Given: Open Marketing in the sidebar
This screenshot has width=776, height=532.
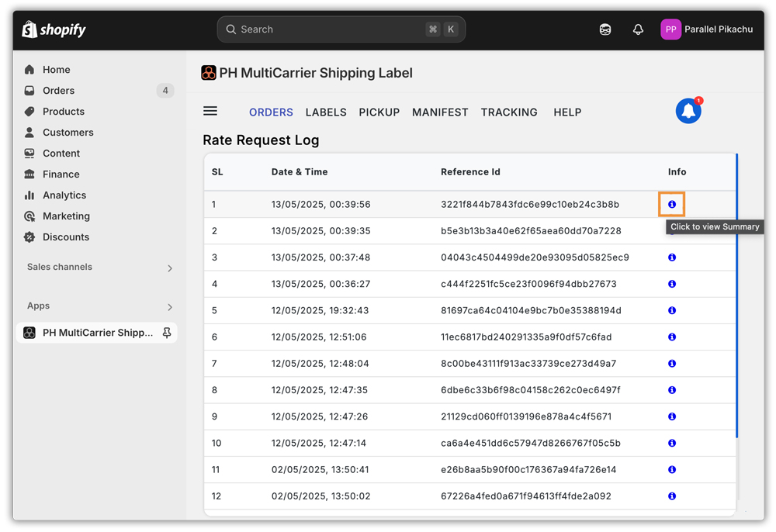Looking at the screenshot, I should (x=66, y=216).
